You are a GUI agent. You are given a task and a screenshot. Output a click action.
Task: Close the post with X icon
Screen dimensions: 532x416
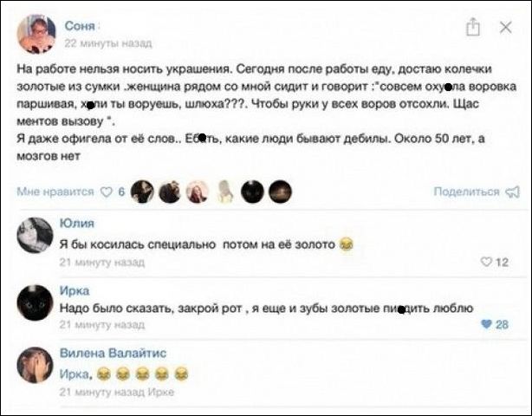[x=505, y=27]
